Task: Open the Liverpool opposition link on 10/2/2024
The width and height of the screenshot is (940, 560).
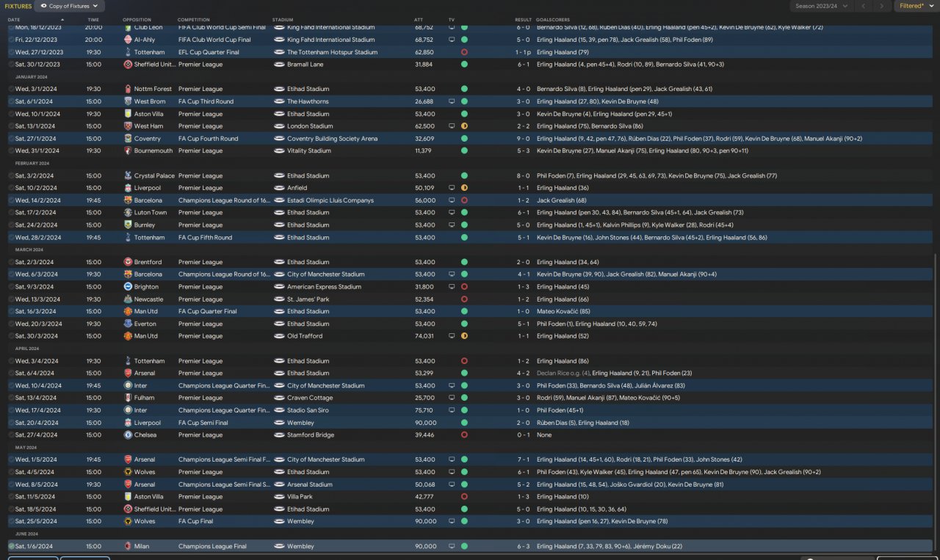Action: [x=148, y=188]
